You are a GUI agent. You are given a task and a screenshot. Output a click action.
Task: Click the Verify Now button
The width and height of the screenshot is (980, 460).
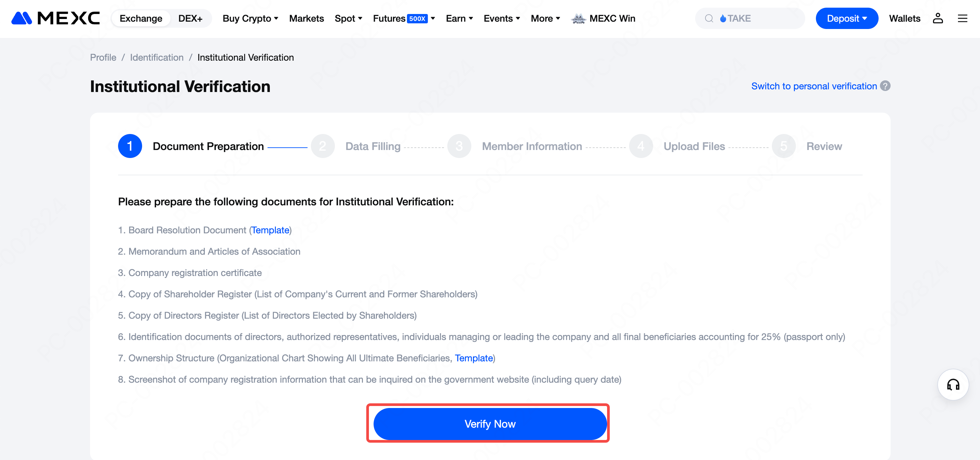click(x=490, y=424)
